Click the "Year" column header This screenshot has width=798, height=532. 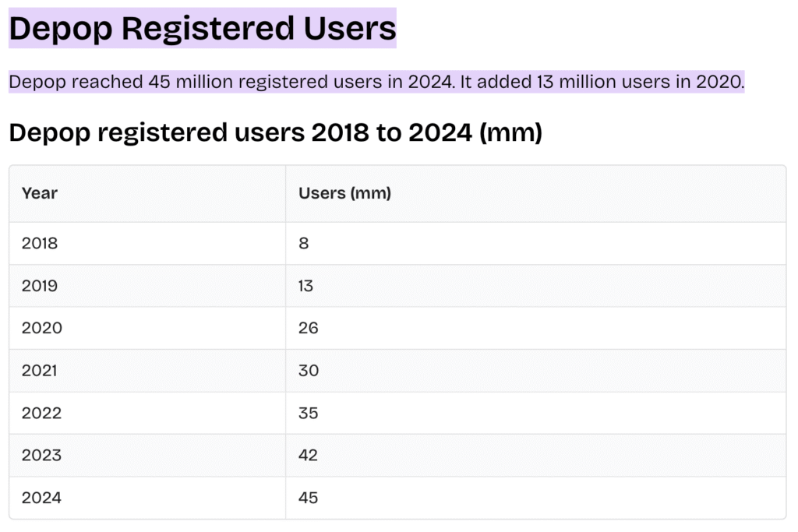click(x=40, y=193)
